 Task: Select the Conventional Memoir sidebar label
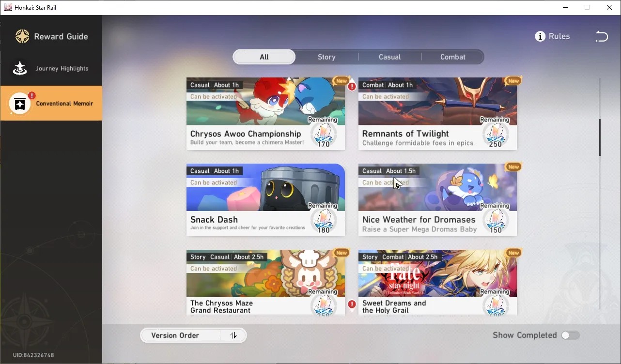(64, 104)
